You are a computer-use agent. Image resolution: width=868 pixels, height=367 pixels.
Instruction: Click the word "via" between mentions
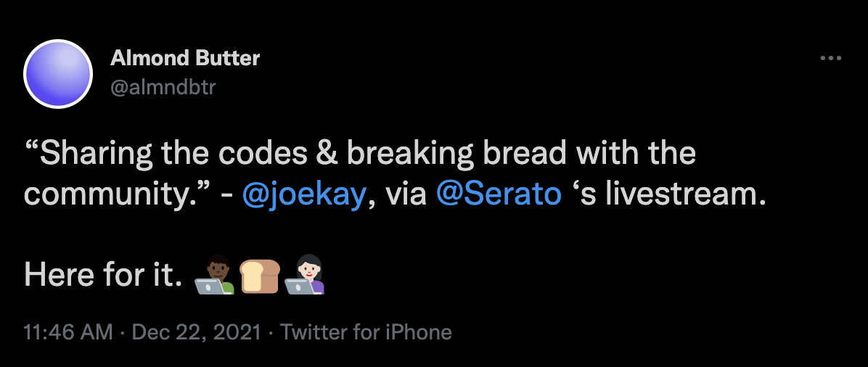tap(406, 196)
